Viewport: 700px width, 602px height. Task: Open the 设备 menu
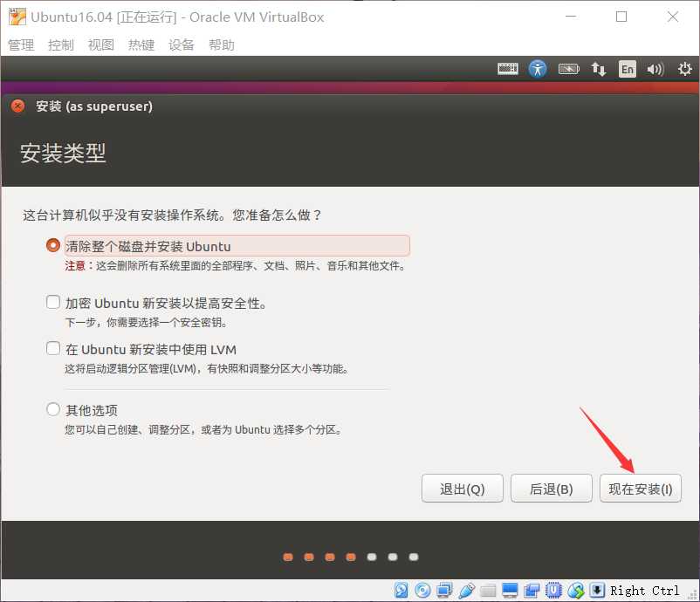pos(182,44)
